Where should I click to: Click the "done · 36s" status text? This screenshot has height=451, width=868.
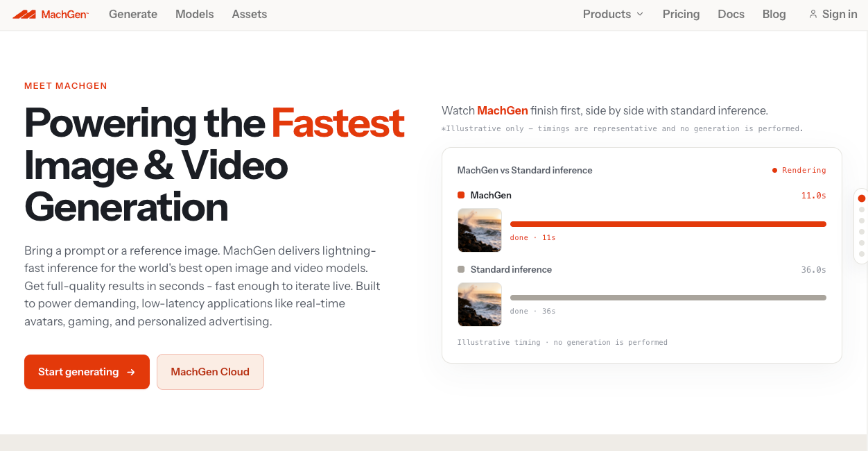tap(533, 311)
